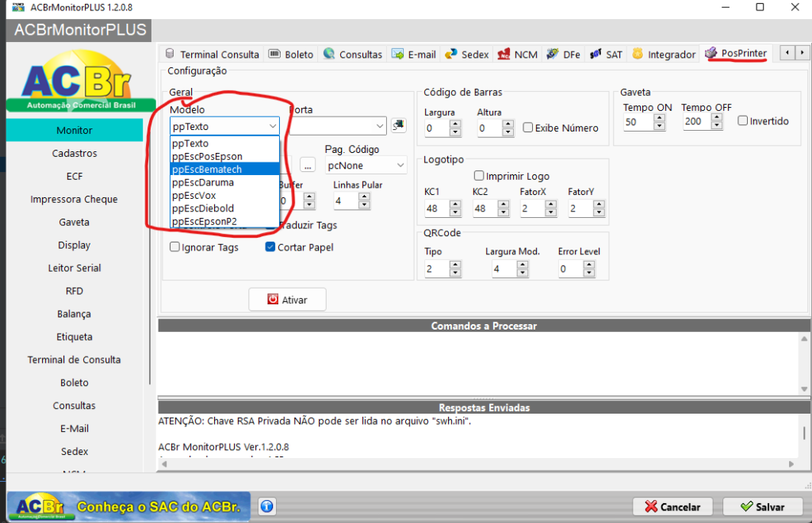This screenshot has width=812, height=523.
Task: Click the NCM tab icon
Action: tap(504, 54)
